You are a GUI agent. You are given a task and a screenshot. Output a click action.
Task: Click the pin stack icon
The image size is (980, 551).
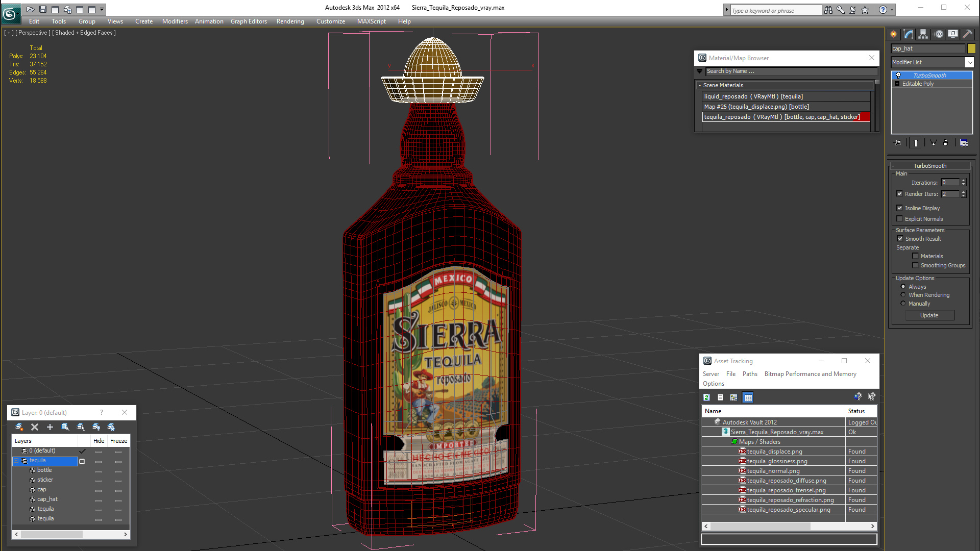[x=898, y=143]
